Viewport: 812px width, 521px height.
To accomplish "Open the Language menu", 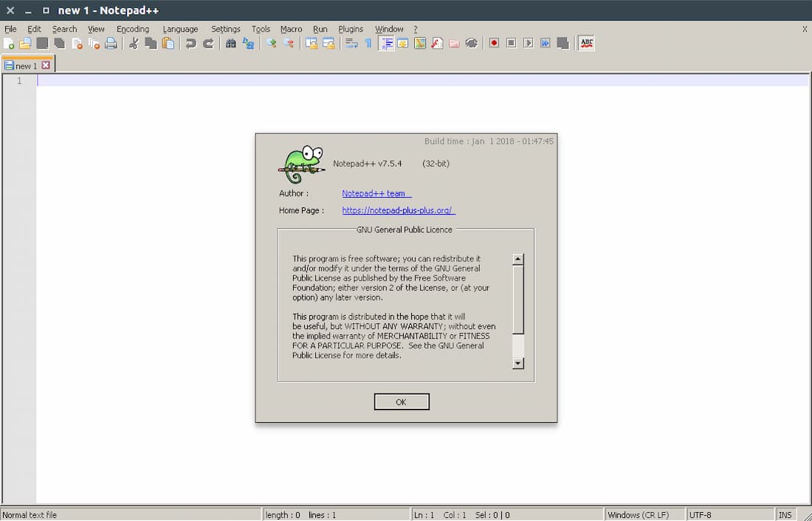I will pyautogui.click(x=180, y=29).
